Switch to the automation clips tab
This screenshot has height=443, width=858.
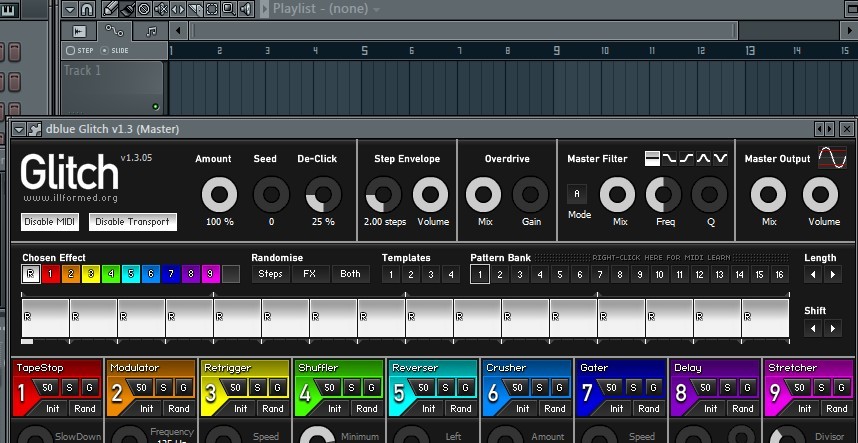tap(114, 31)
